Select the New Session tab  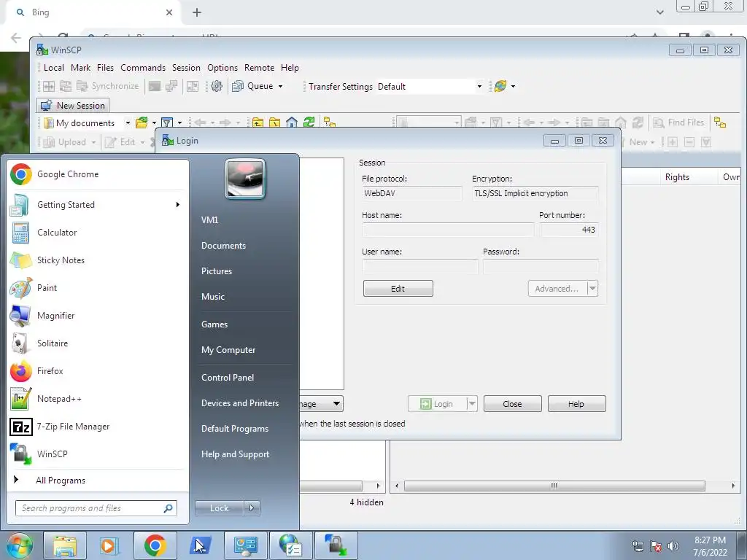[x=73, y=105]
